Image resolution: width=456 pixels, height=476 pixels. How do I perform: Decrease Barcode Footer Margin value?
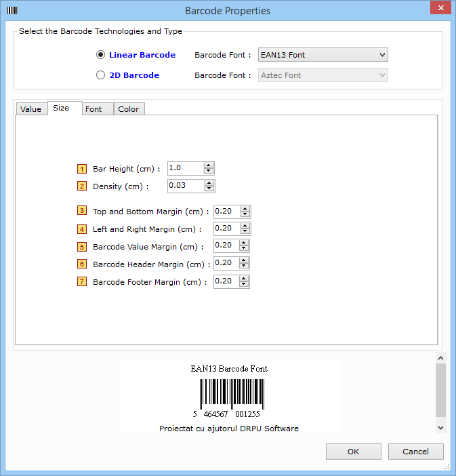click(244, 284)
